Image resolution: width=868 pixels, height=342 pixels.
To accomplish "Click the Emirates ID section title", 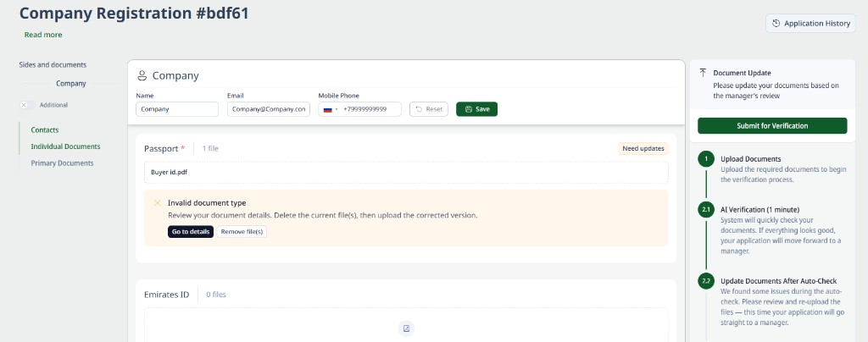I will (167, 295).
